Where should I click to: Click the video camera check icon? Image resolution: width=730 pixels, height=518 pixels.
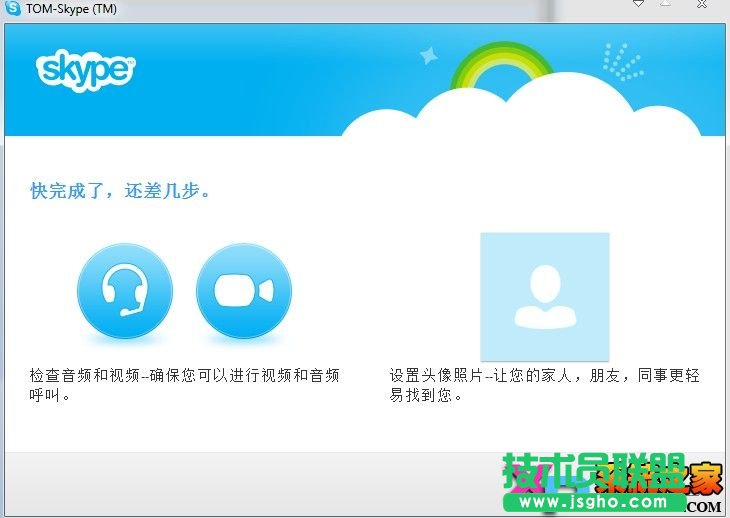click(244, 291)
